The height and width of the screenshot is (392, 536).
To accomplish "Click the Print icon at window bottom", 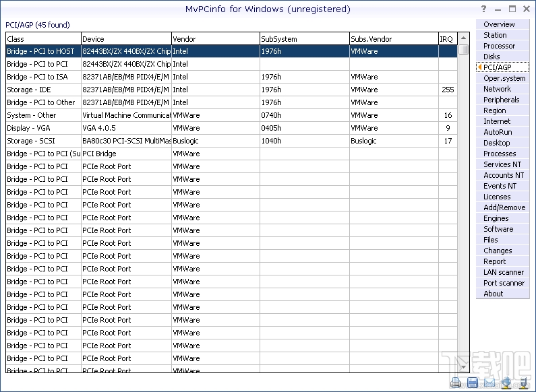I will point(456,383).
